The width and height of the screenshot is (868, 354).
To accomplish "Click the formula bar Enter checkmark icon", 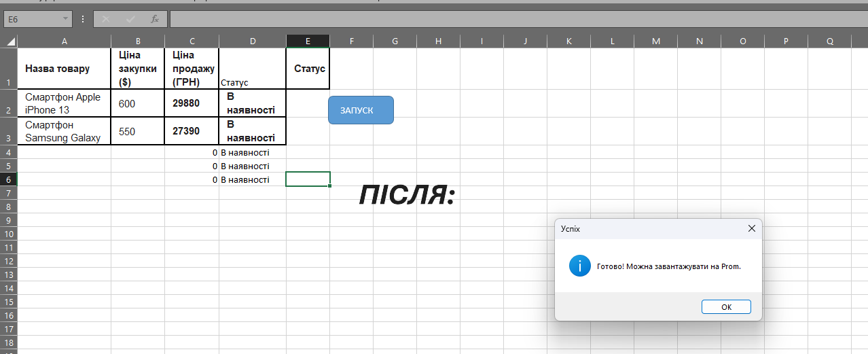I will (x=130, y=19).
